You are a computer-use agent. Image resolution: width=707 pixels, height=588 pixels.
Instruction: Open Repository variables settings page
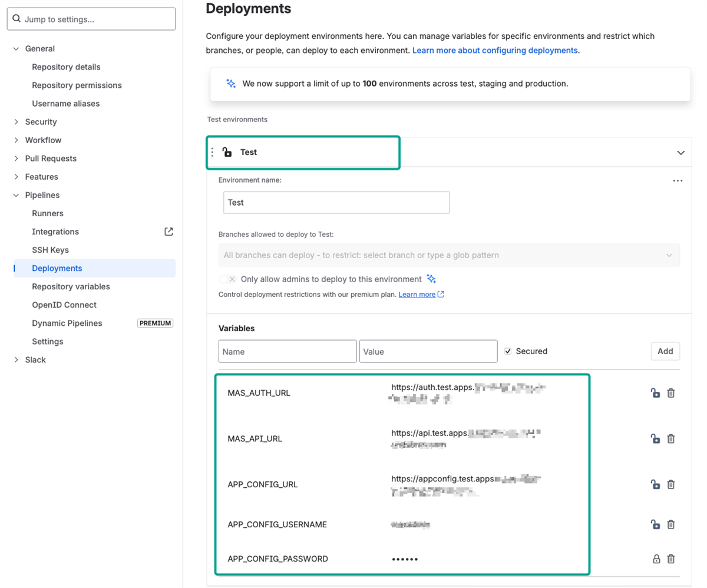tap(71, 286)
